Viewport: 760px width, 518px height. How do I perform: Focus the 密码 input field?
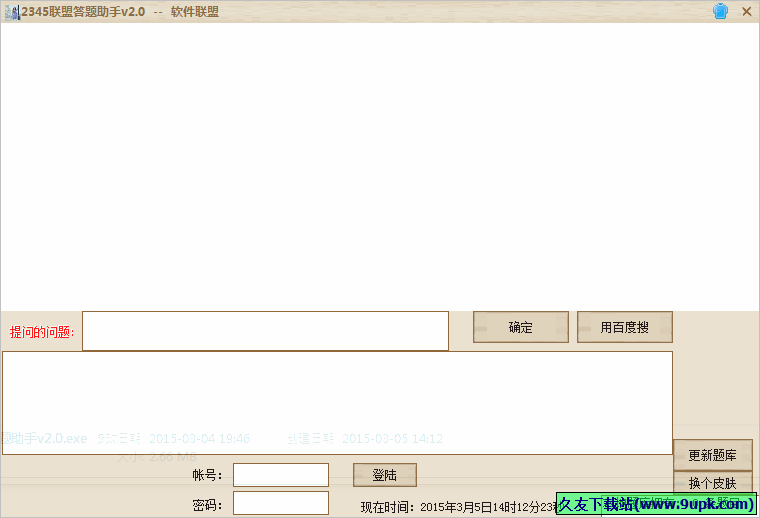point(281,503)
